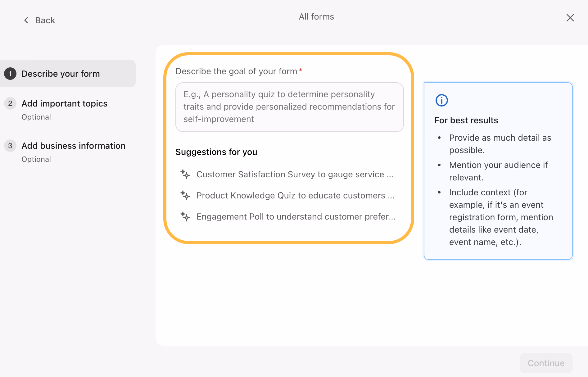Choose the Product Knowledge Quiz suggestion
588x377 pixels.
point(295,195)
